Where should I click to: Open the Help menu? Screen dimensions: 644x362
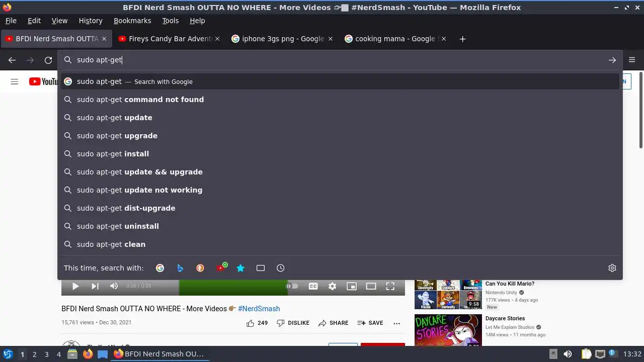click(x=197, y=21)
